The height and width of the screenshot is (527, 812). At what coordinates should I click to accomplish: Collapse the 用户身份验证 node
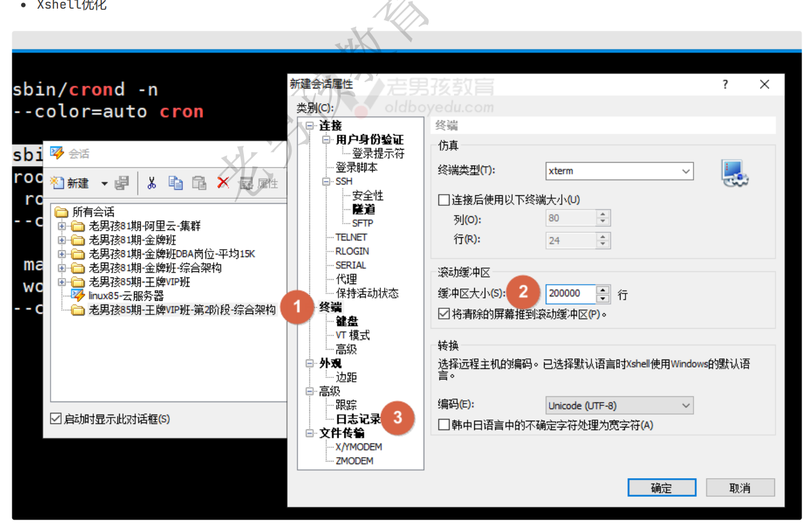tap(326, 140)
